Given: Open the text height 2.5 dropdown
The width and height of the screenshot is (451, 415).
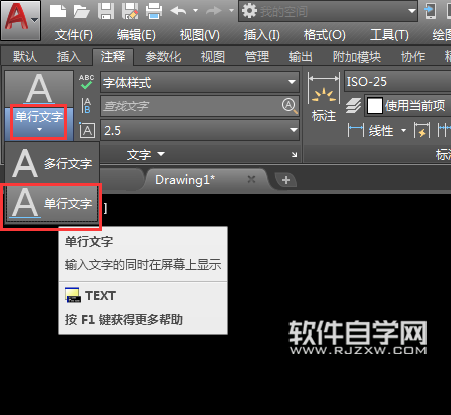Looking at the screenshot, I should 200,130.
